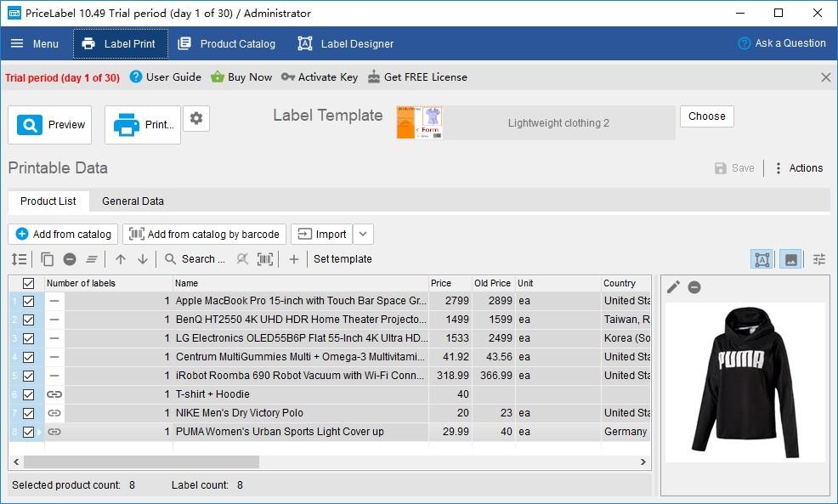838x504 pixels.
Task: Click Set template
Action: pyautogui.click(x=343, y=259)
